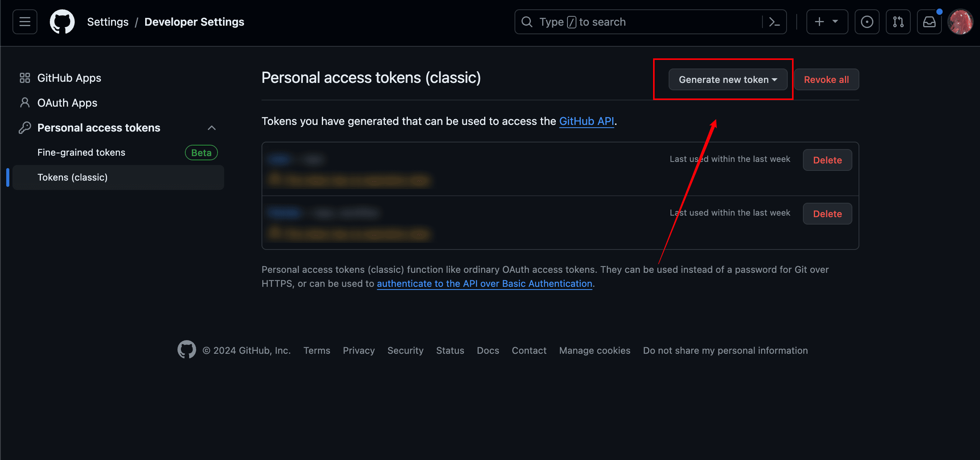Click the Settings breadcrumb link

tap(108, 22)
